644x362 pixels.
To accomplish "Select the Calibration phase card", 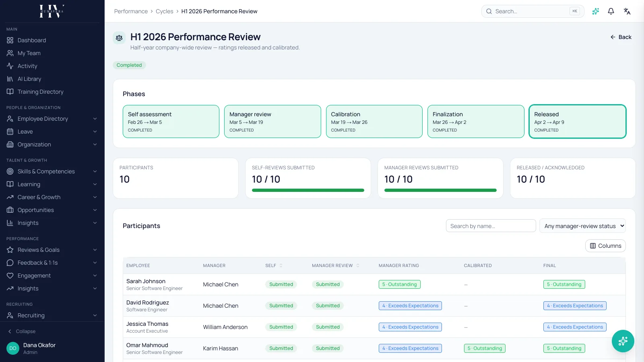I will click(x=374, y=121).
